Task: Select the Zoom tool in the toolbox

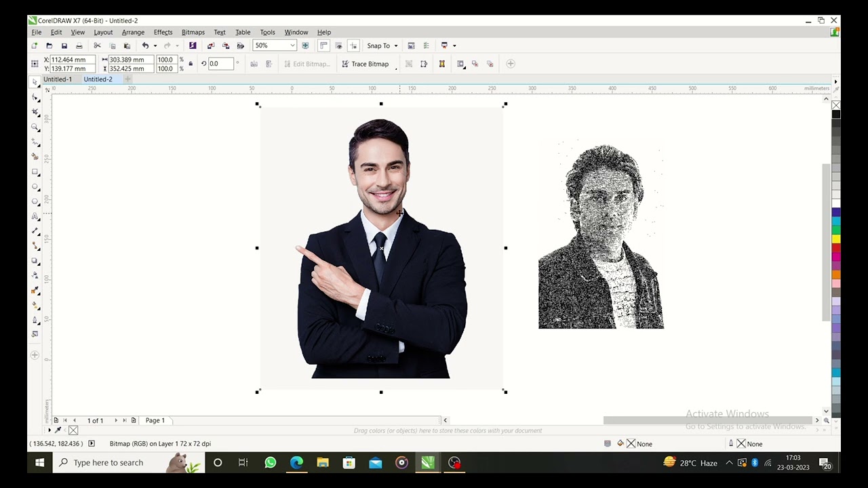Action: click(x=35, y=127)
